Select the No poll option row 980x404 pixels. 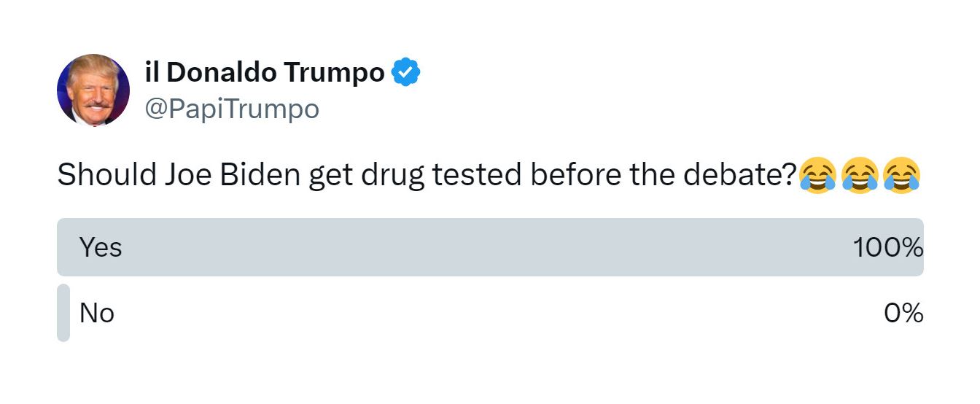click(490, 313)
